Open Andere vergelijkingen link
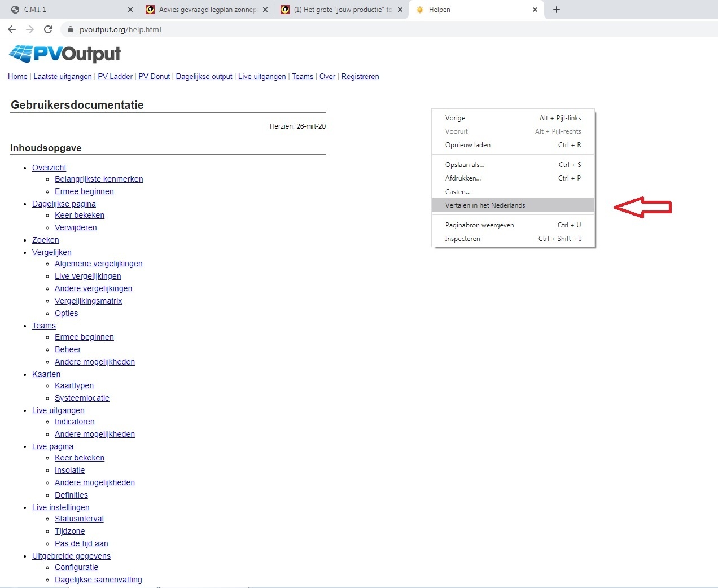 pos(93,288)
